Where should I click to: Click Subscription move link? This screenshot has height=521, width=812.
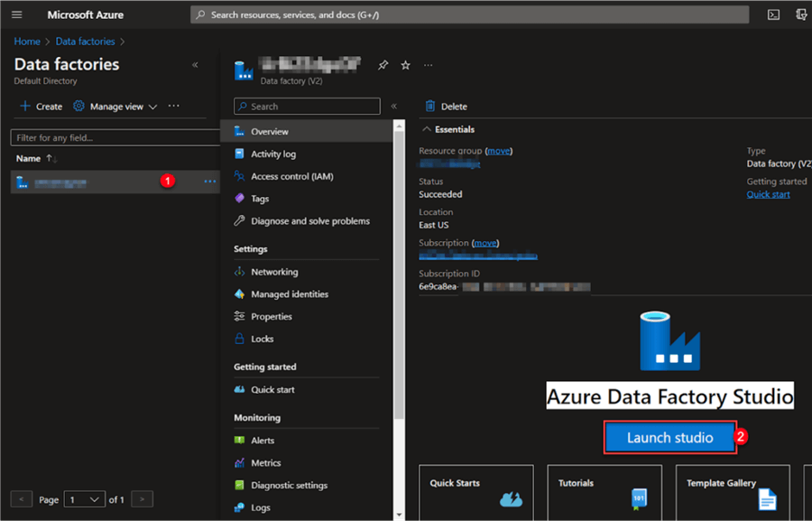click(x=485, y=243)
